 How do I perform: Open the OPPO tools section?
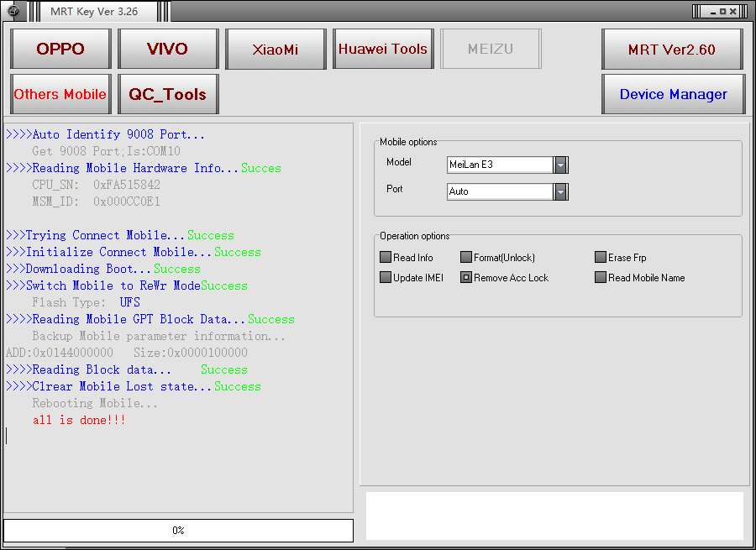coord(60,49)
